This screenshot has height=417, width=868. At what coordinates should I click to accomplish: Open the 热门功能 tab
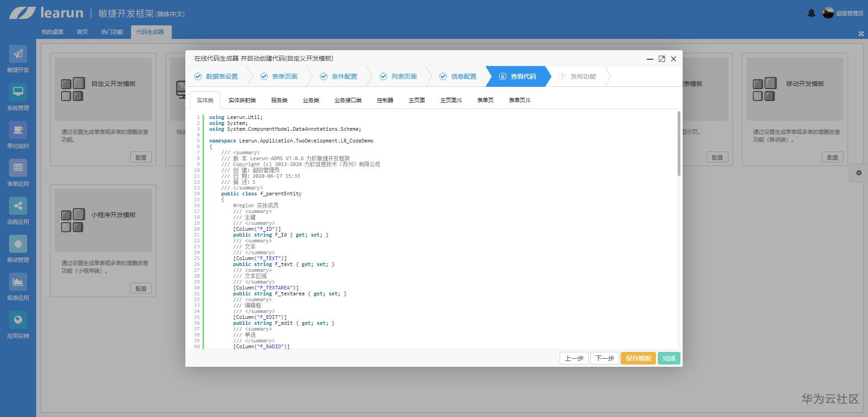[x=112, y=32]
